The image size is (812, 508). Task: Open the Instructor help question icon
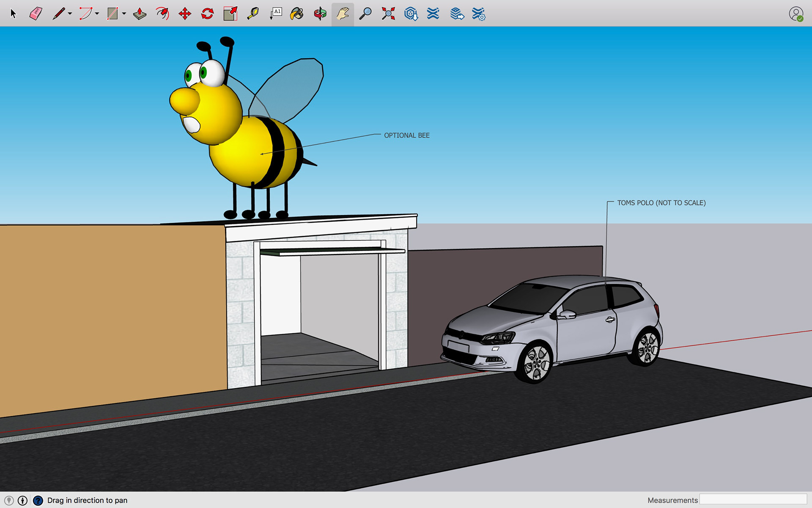(x=38, y=500)
